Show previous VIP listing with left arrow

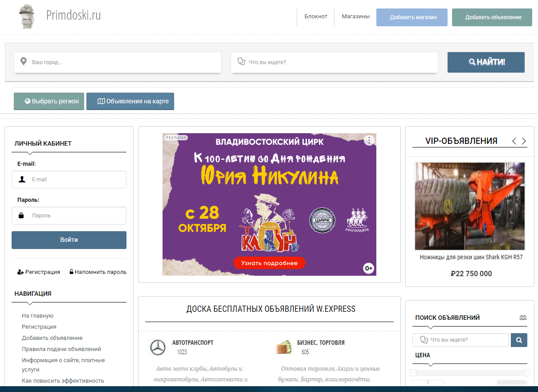pyautogui.click(x=514, y=141)
